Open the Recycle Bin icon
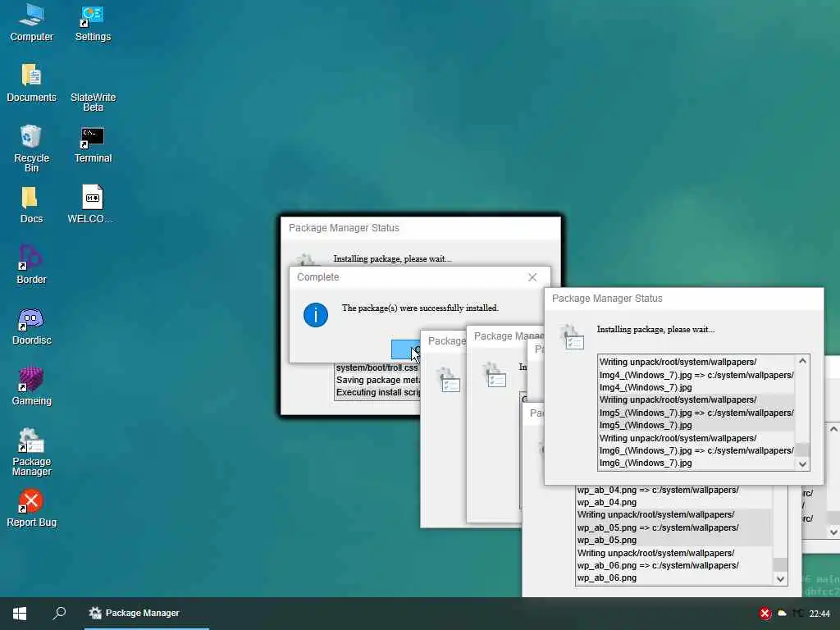This screenshot has height=630, width=840. pos(32,148)
